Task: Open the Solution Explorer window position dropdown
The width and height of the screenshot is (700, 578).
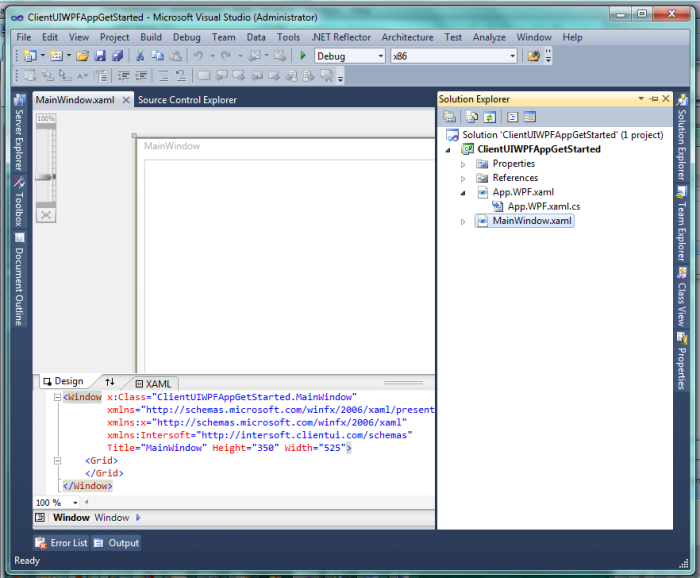Action: click(x=641, y=98)
